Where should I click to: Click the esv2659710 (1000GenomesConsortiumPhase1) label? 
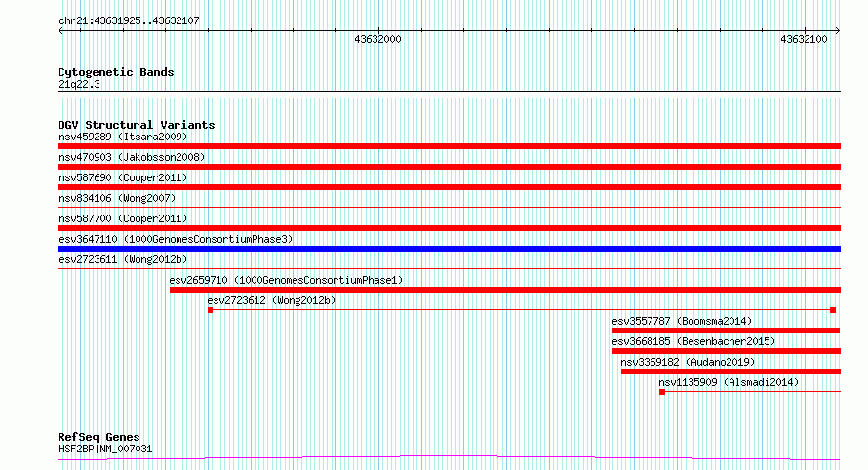click(x=286, y=280)
